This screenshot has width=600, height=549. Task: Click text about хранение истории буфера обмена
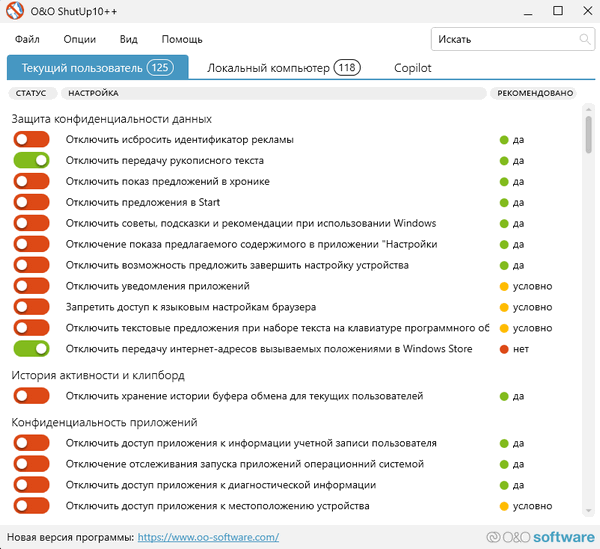245,396
